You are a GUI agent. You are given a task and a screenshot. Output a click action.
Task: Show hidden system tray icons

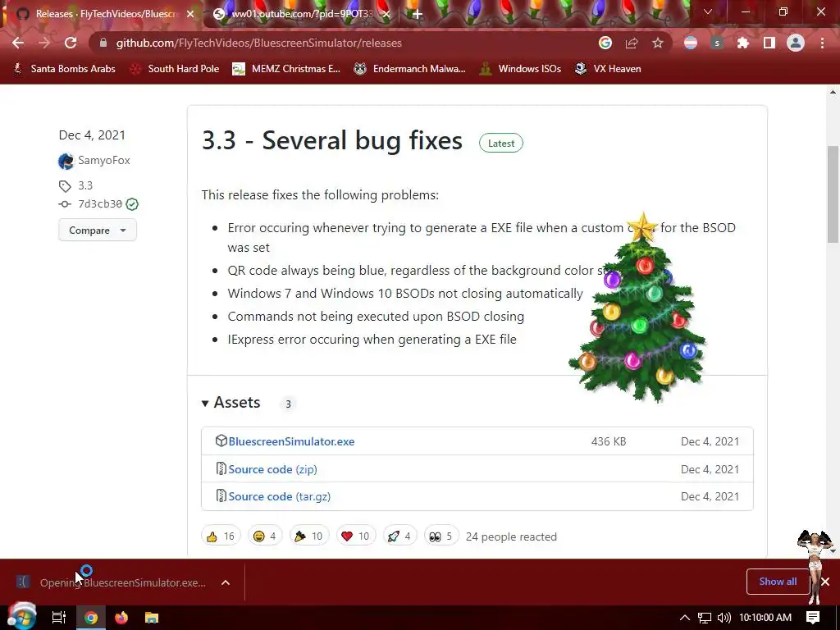685,618
